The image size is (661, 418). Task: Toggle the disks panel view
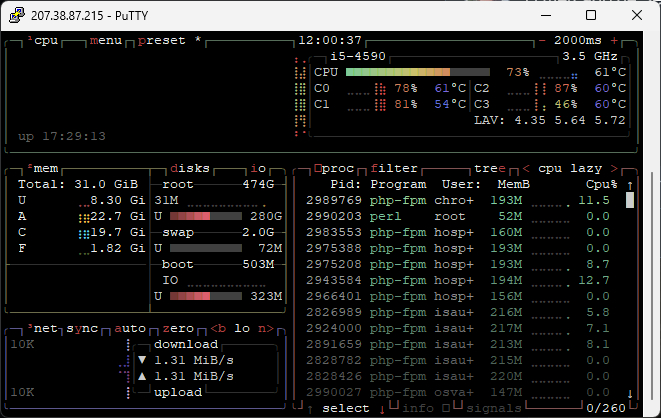click(190, 169)
